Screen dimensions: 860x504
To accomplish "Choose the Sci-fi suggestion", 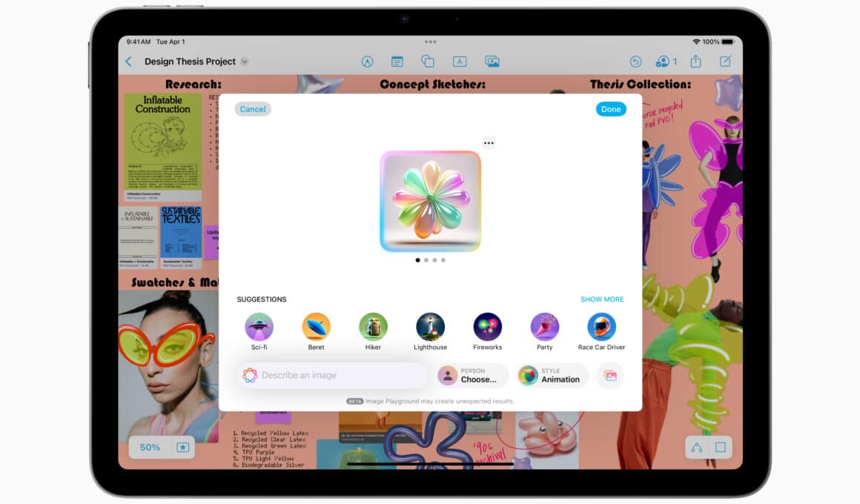I will tap(259, 331).
